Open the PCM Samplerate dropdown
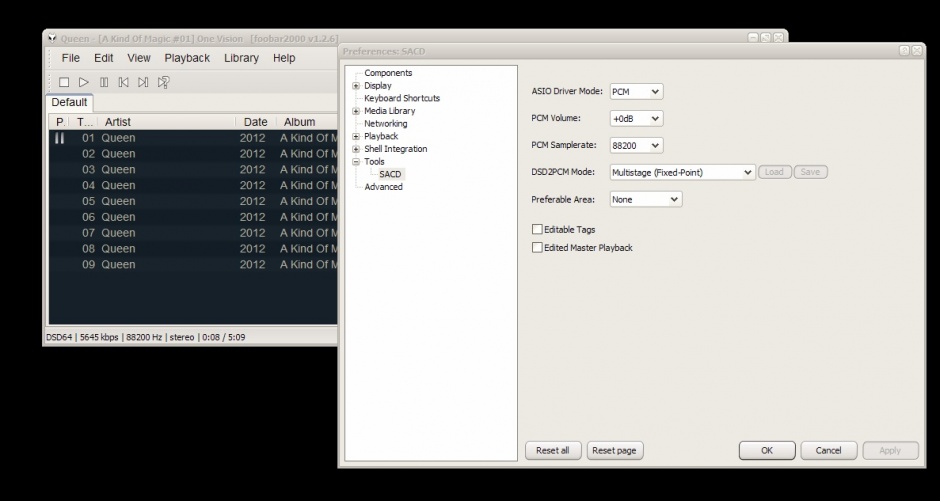Screen dimensions: 940x501 pyautogui.click(x=636, y=146)
